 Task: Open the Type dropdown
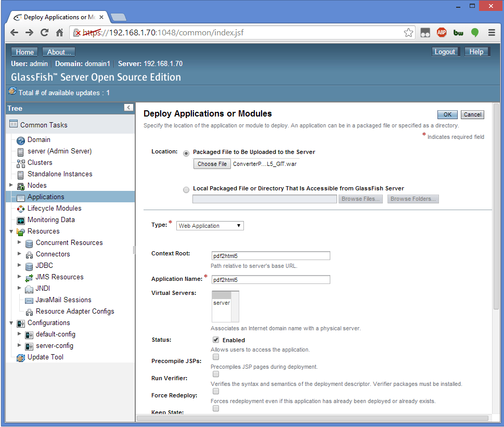pyautogui.click(x=210, y=226)
